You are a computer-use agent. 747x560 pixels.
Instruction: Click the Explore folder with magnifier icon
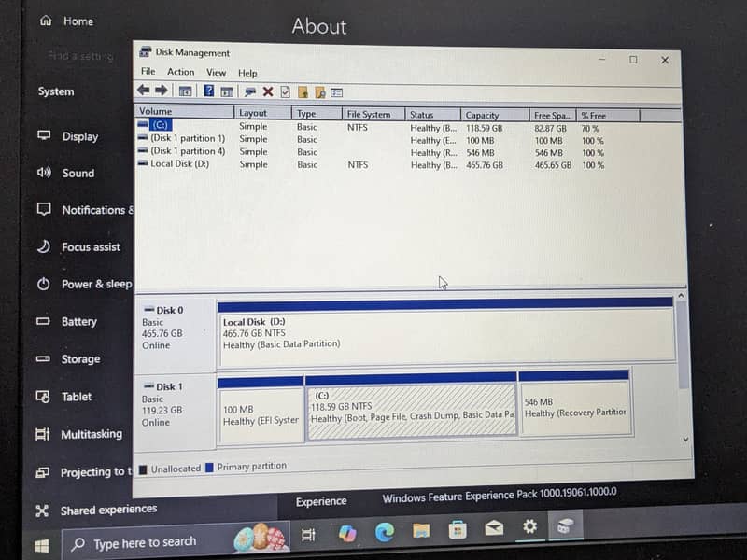tap(320, 92)
